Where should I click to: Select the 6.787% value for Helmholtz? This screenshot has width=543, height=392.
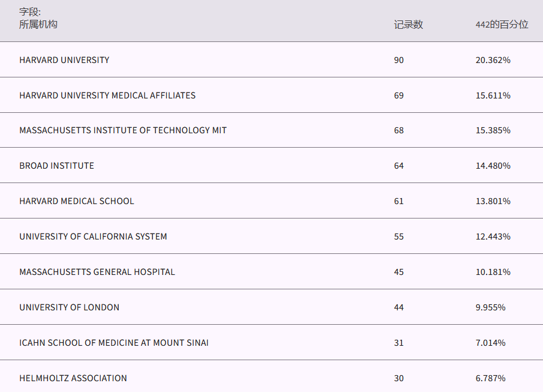point(491,378)
